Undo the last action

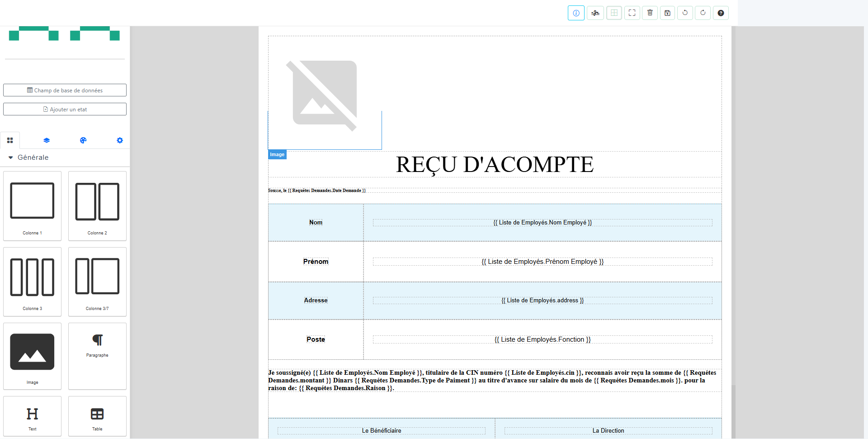coord(685,13)
